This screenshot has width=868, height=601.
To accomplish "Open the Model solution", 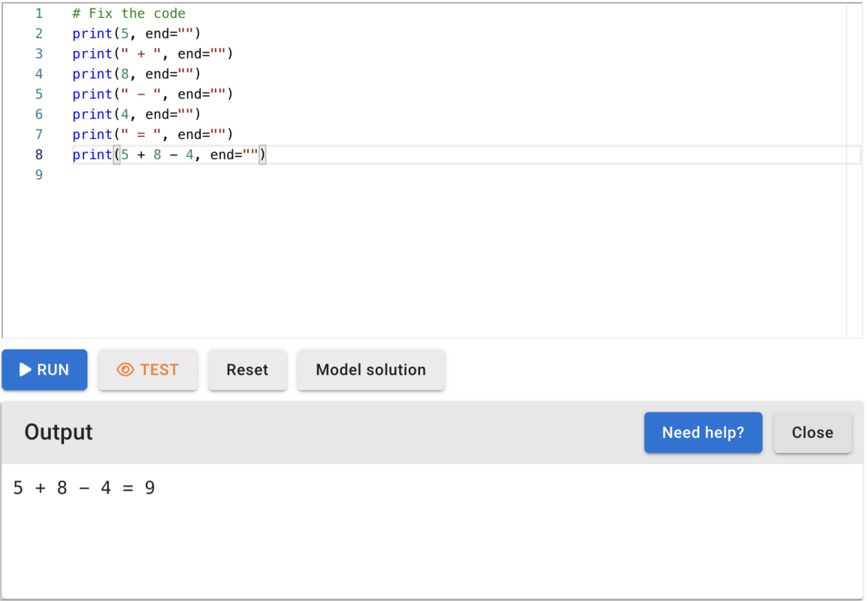I will [370, 370].
